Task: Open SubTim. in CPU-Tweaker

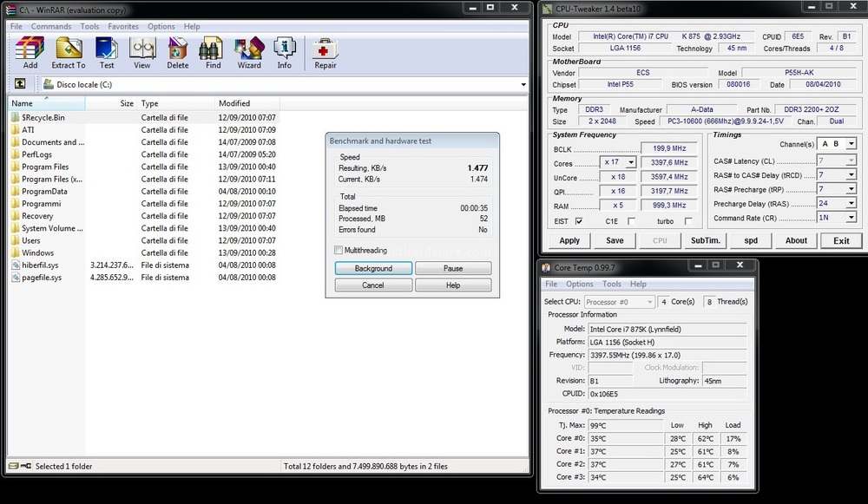Action: pos(705,240)
